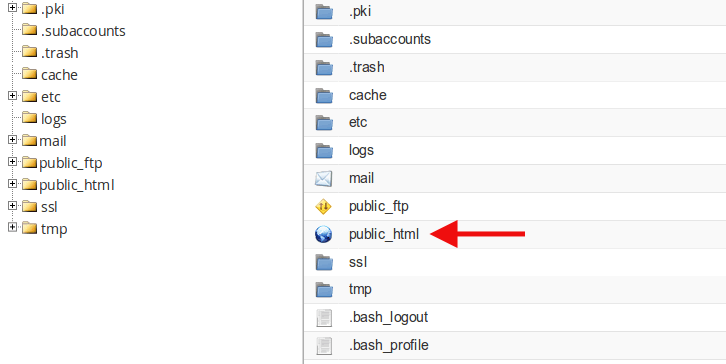This screenshot has height=364, width=726.
Task: Click ssl folder icon in tree
Action: 29,206
